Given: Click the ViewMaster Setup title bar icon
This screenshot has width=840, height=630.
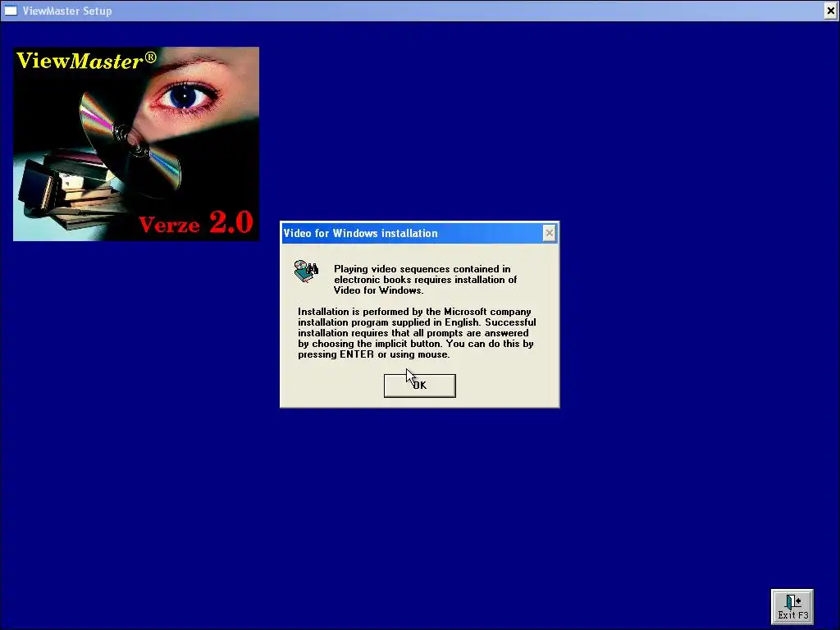Looking at the screenshot, I should [11, 11].
